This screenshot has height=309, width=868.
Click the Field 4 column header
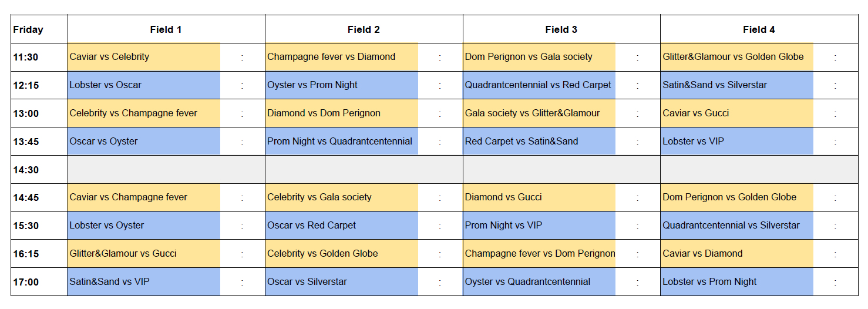click(759, 29)
